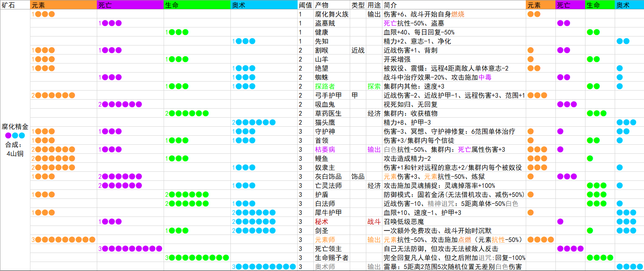Select description 开采增强
Image resolution: width=644 pixels, height=271 pixels.
point(397,59)
